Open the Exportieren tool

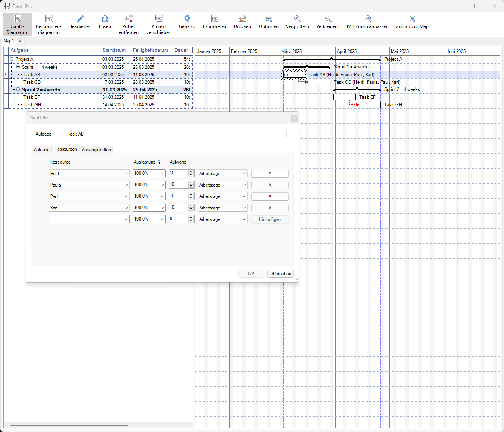click(214, 22)
